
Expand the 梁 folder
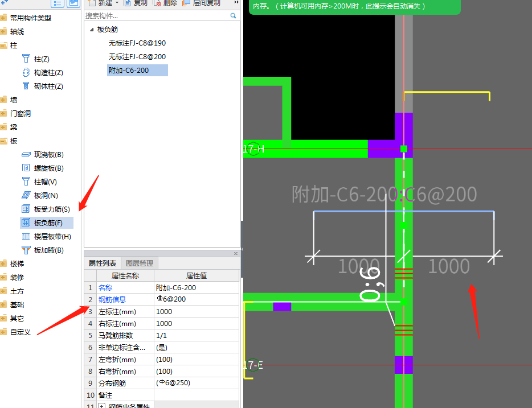[3, 127]
